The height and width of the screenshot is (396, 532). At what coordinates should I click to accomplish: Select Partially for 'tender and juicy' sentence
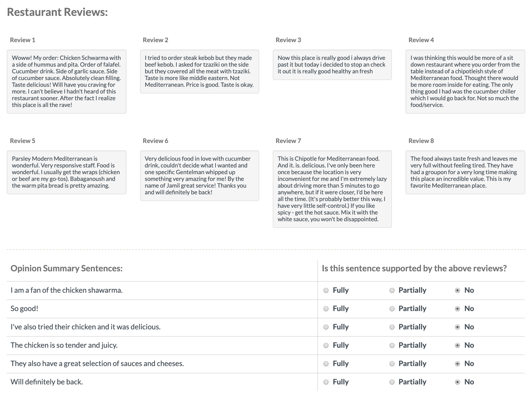392,345
